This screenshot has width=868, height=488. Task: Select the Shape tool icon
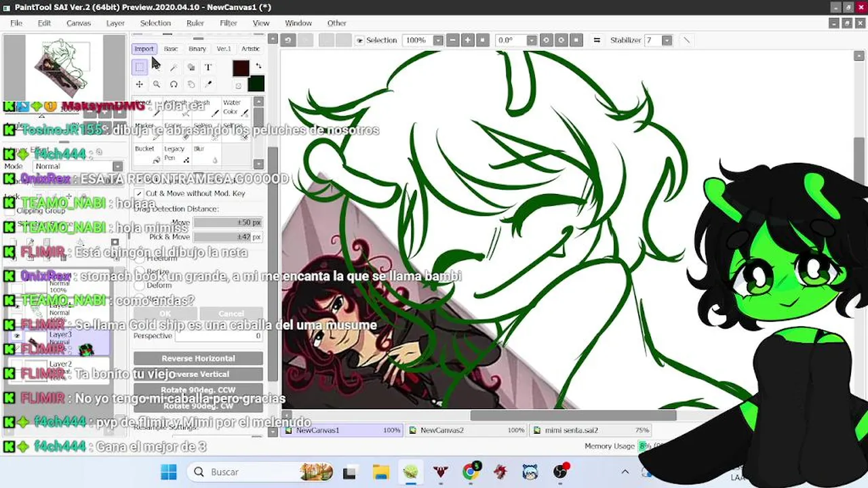tap(191, 67)
